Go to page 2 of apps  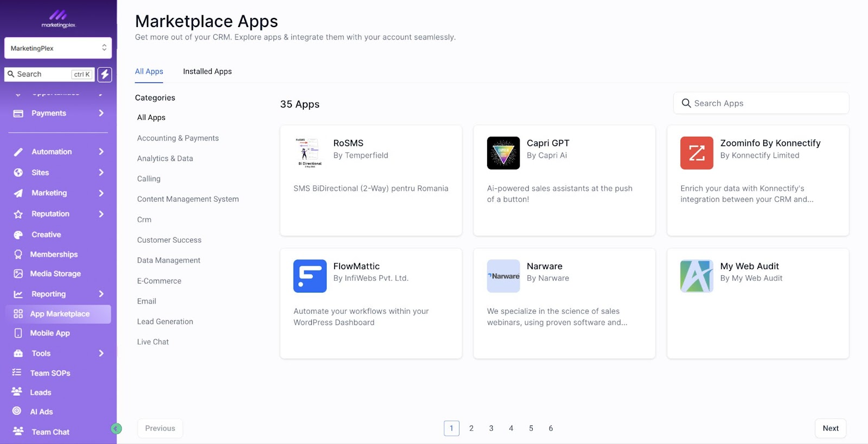pyautogui.click(x=471, y=428)
